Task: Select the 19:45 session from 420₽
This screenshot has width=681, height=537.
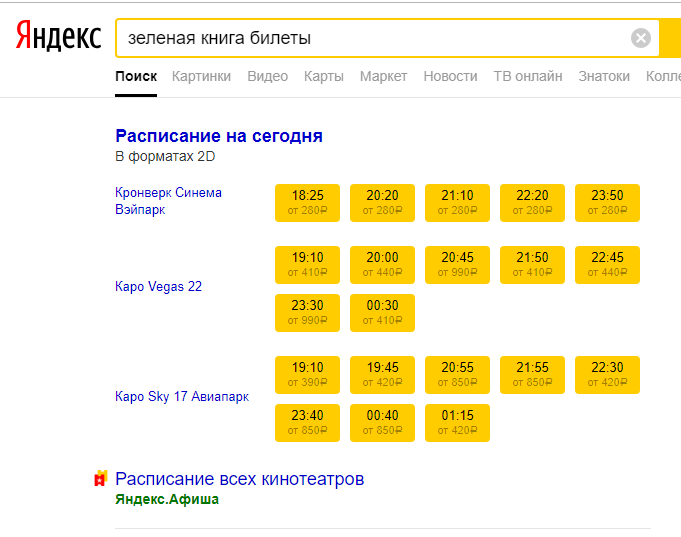Action: click(383, 375)
